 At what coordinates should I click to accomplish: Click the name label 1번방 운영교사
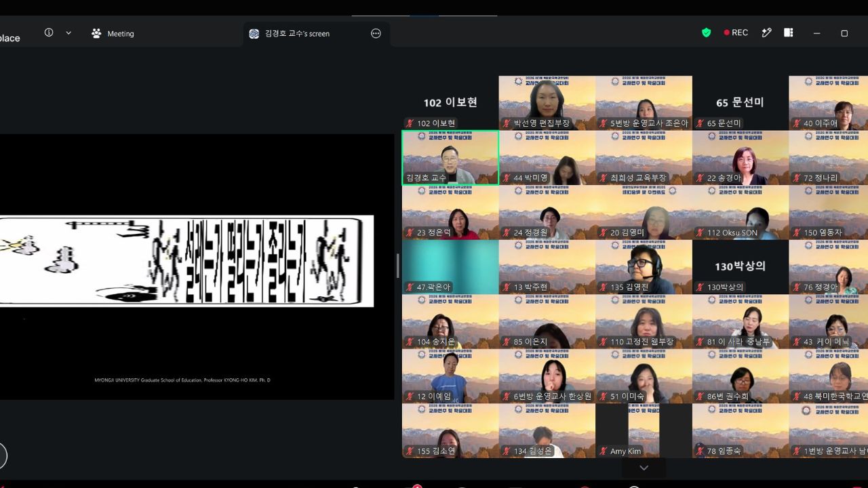(x=835, y=451)
